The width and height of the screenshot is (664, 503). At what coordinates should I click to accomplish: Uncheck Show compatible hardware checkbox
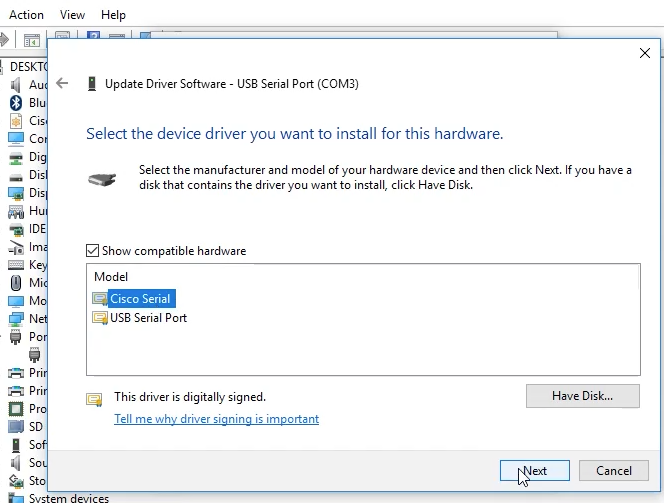click(93, 251)
